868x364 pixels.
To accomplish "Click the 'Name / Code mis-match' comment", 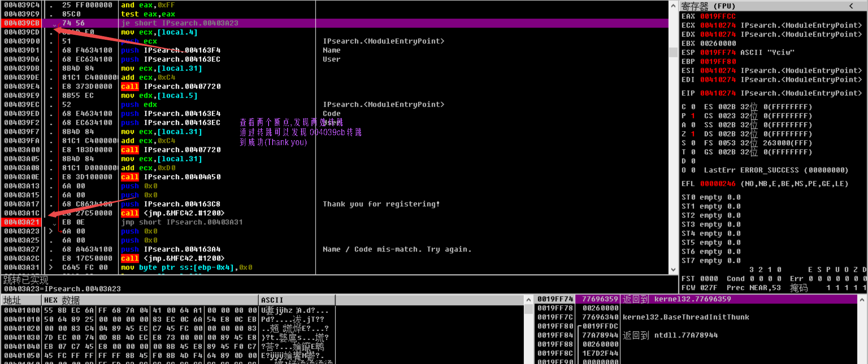I will click(x=397, y=249).
